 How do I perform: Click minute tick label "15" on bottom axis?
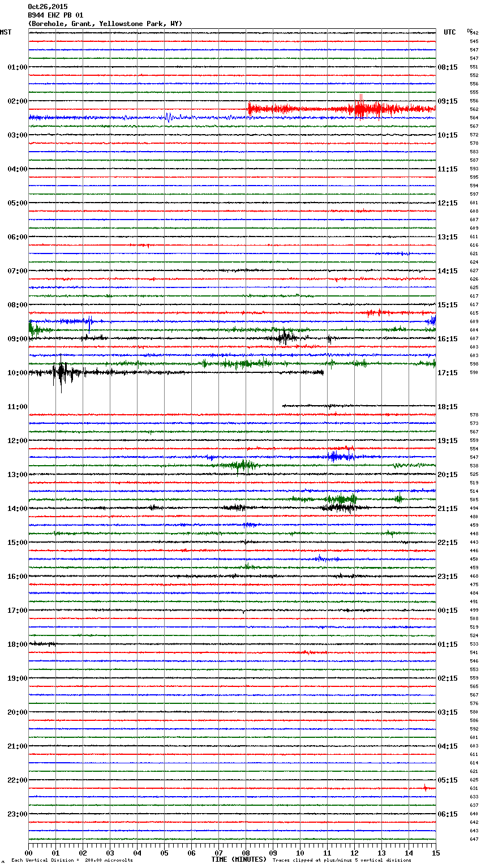coord(436,853)
